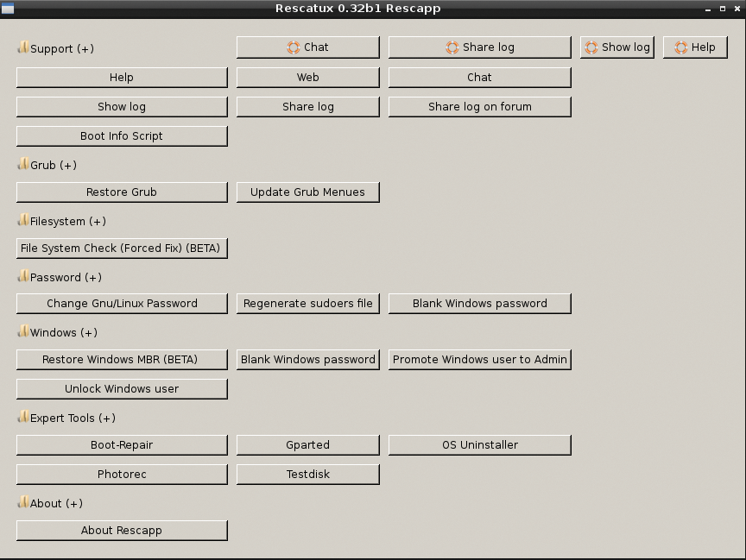Choose Promote Windows user to Admin
Image resolution: width=746 pixels, height=560 pixels.
point(479,360)
